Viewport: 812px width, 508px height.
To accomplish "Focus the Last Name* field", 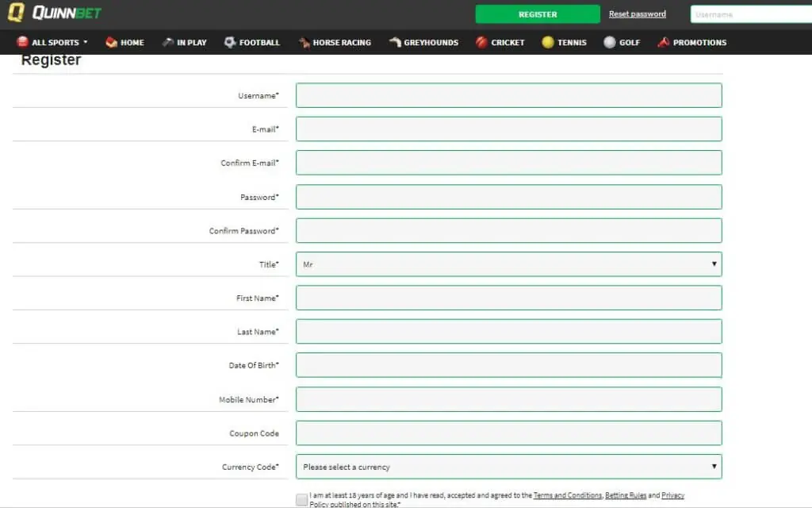I will tap(508, 332).
